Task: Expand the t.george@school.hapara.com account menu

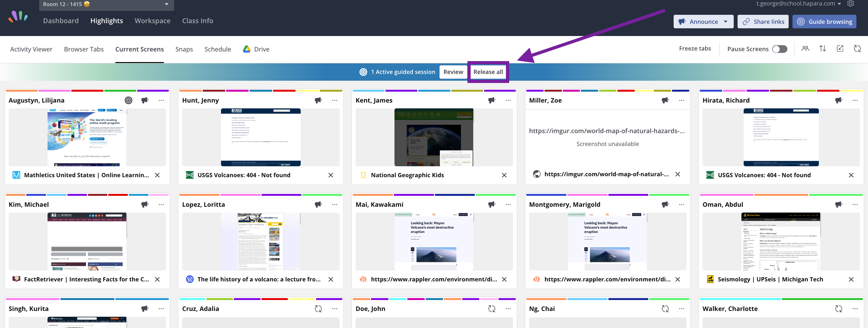Action: tap(799, 4)
